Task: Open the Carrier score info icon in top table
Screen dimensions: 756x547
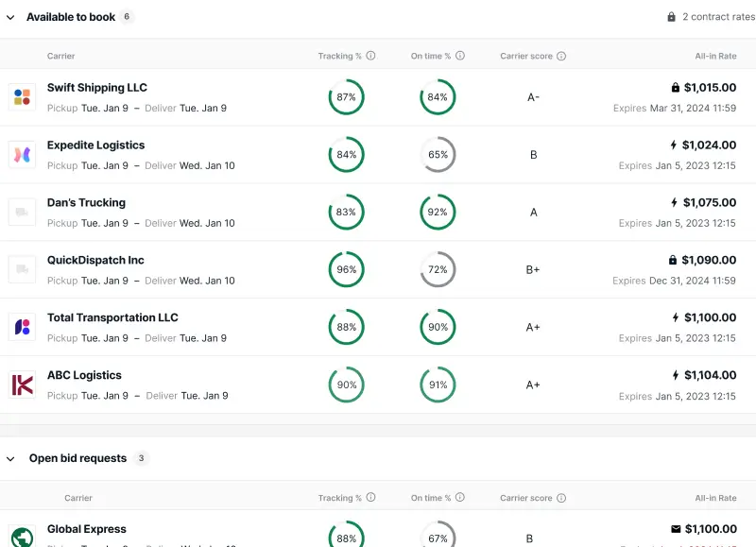Action: tap(561, 57)
